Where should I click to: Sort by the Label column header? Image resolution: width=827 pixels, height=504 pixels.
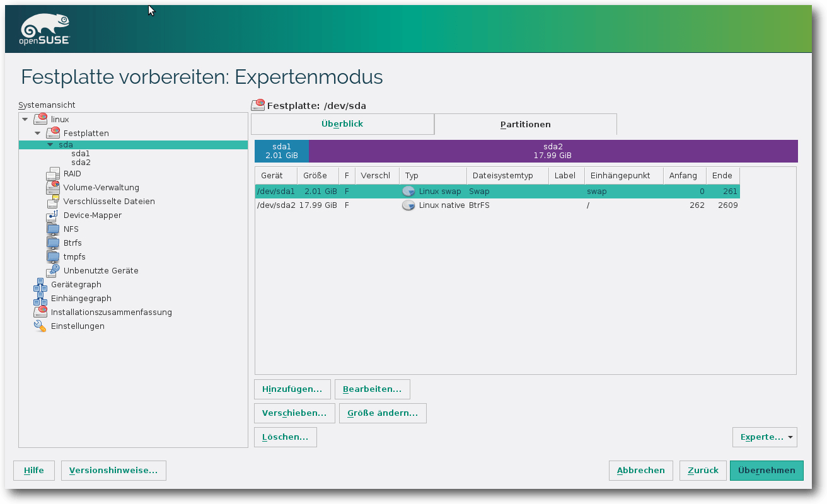click(567, 176)
